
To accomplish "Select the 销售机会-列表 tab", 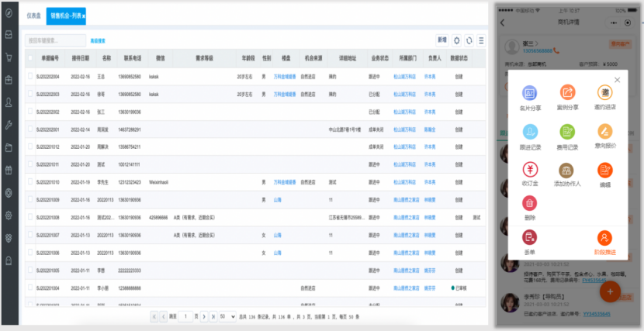I will [x=64, y=16].
